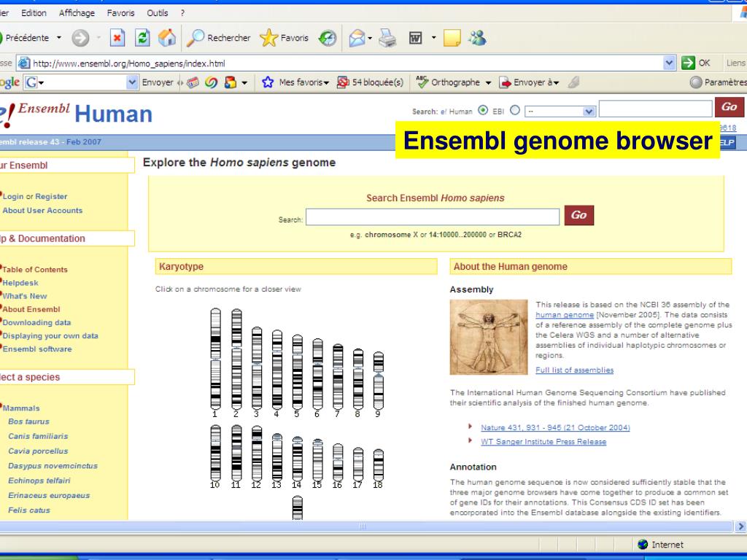Click the 54 bloquée(s) popup blocker
This screenshot has width=747, height=560.
tap(370, 82)
